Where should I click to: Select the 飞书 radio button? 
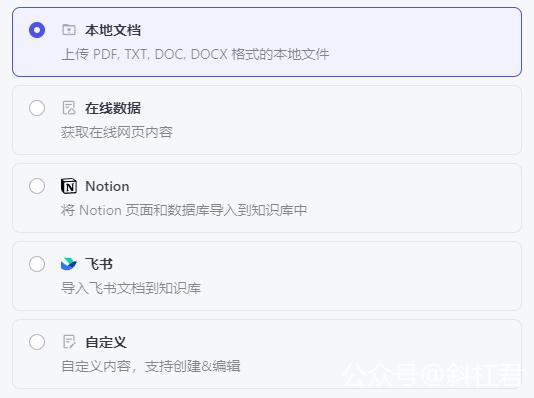coord(37,264)
